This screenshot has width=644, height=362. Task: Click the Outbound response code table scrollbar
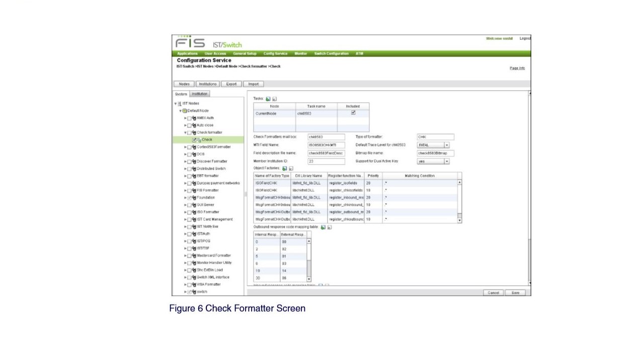(309, 260)
